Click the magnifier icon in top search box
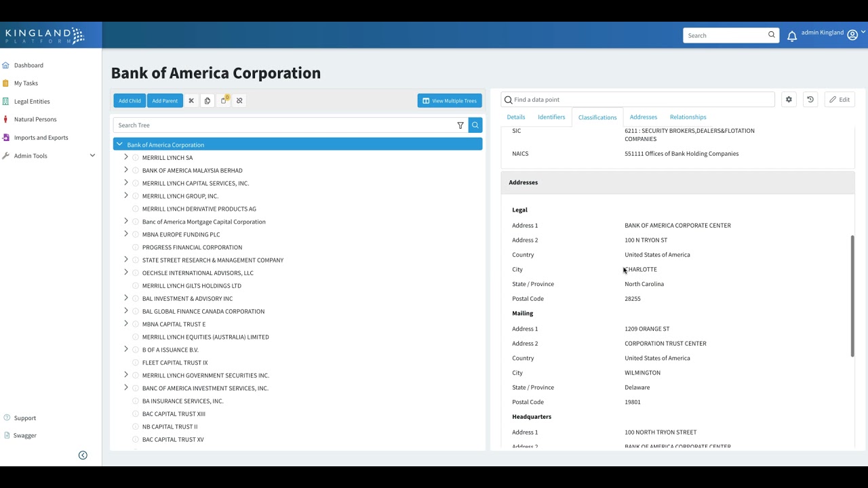The image size is (868, 488). [772, 35]
